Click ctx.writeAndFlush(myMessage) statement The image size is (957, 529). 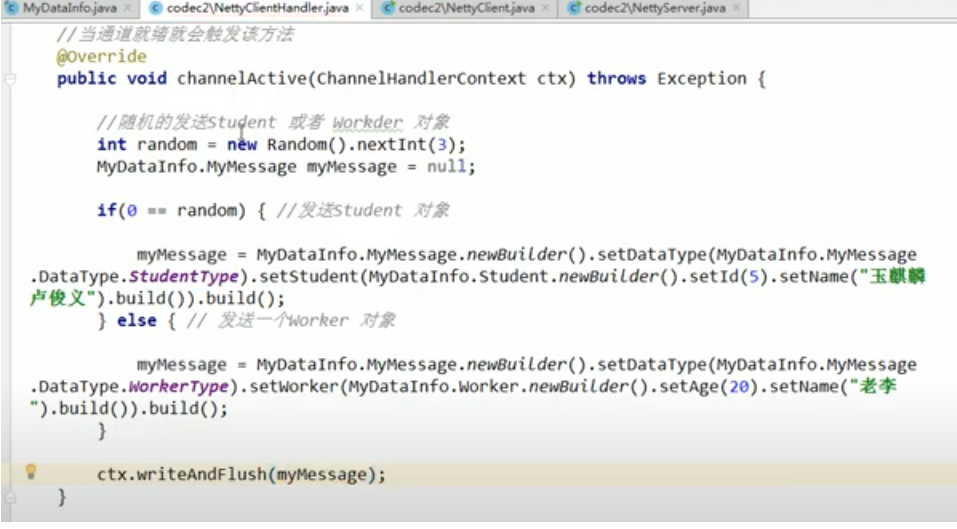point(241,474)
